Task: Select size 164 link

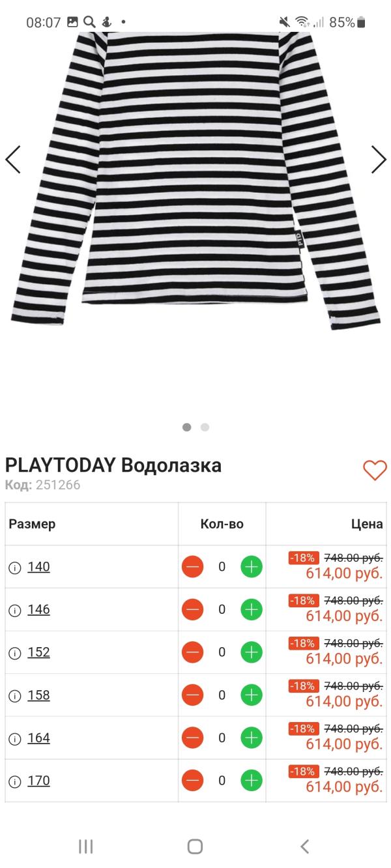Action: [38, 738]
